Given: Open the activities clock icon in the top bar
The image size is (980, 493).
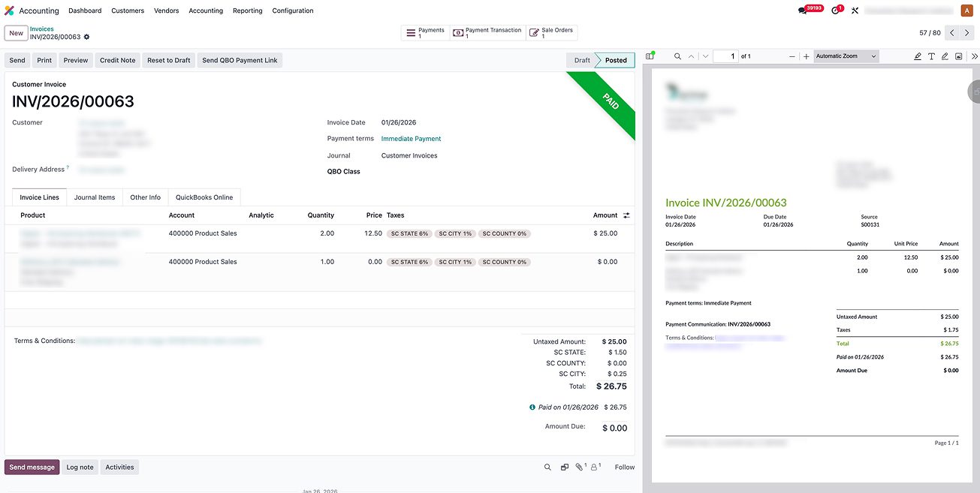Looking at the screenshot, I should (835, 11).
